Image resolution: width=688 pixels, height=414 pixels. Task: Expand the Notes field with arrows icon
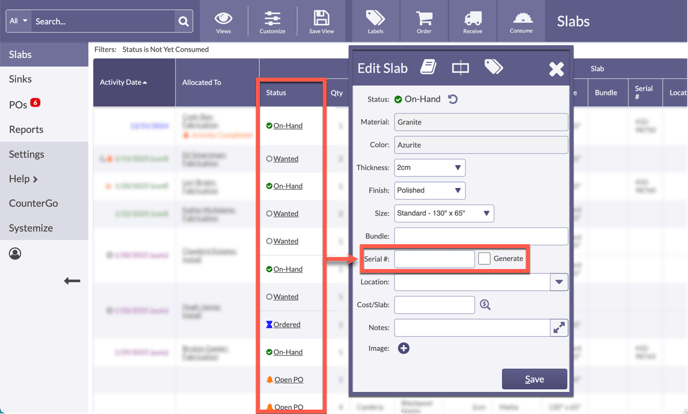(559, 328)
